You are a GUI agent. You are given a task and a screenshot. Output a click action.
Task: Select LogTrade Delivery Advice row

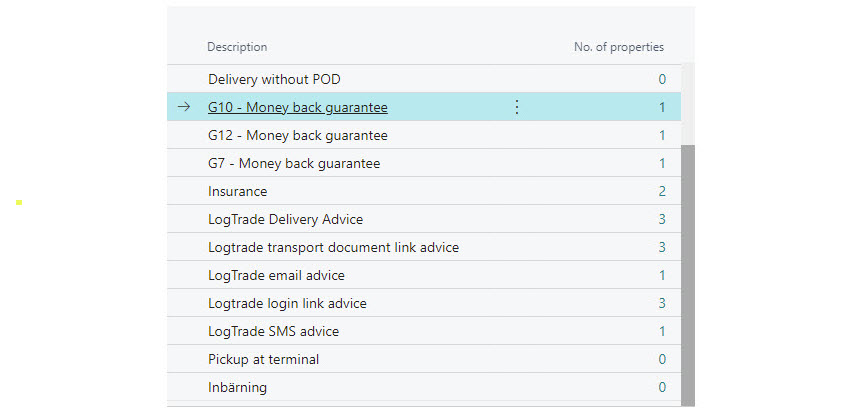tap(424, 220)
